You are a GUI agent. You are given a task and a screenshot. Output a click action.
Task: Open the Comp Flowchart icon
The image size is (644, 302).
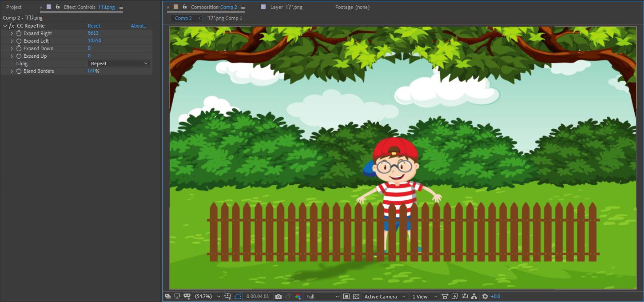[x=474, y=296]
